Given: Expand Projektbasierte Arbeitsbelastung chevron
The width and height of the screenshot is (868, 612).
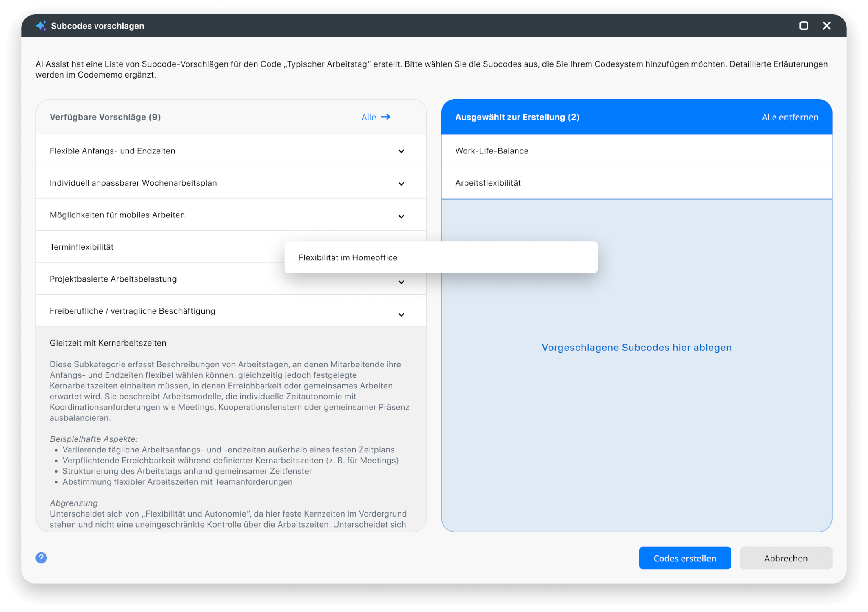Looking at the screenshot, I should (401, 282).
